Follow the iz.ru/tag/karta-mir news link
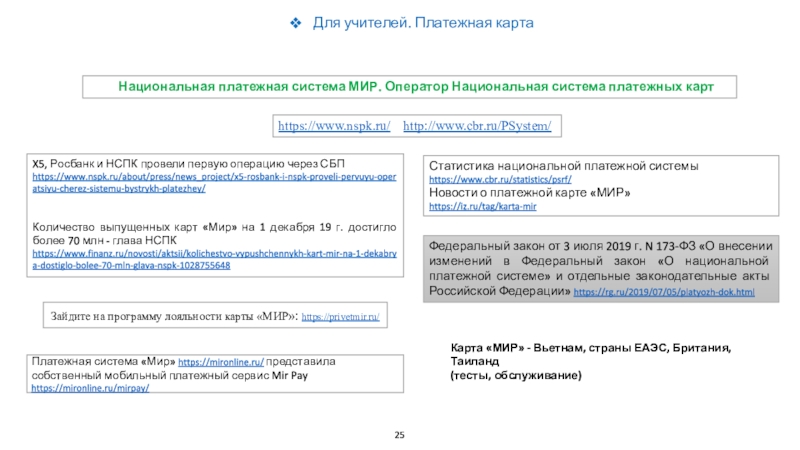This screenshot has height=450, width=800. [483, 207]
